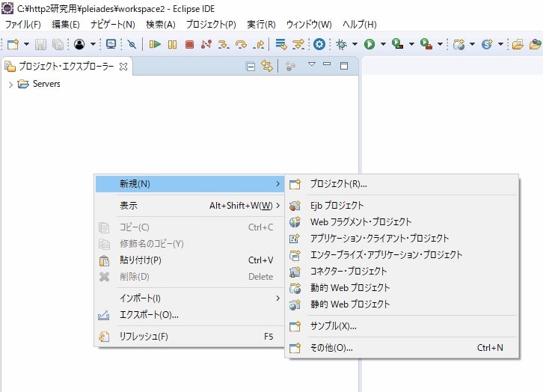Close the プロジェクト・エクスプローラー tab
Viewport: 543px width, 392px height.
pyautogui.click(x=123, y=66)
